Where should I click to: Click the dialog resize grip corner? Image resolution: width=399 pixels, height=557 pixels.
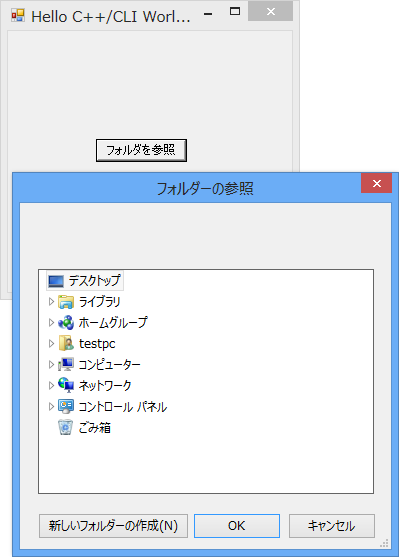click(x=384, y=544)
